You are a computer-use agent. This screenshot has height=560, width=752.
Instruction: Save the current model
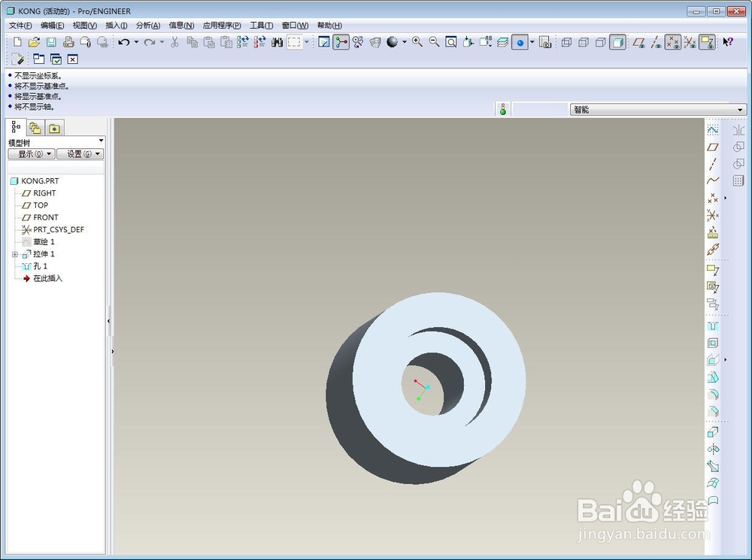pos(51,42)
